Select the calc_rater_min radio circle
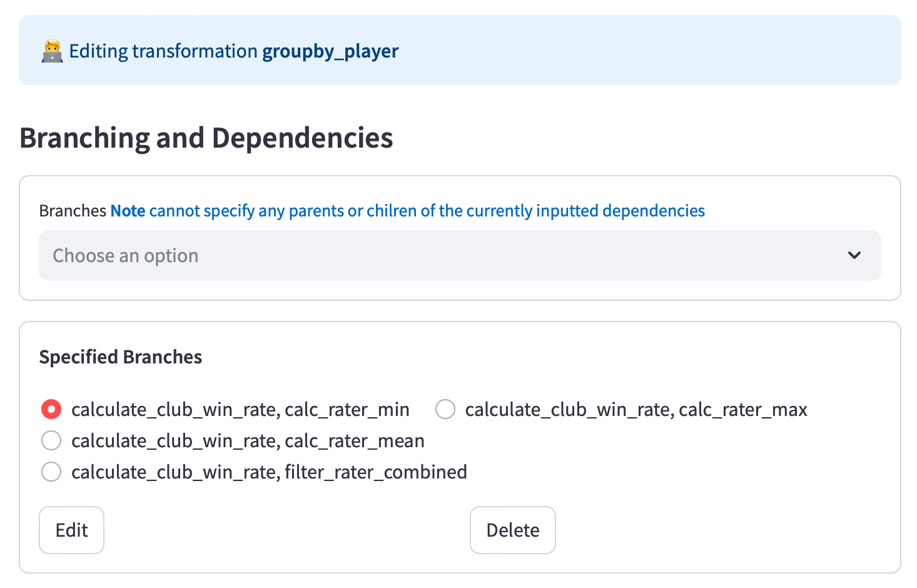 [x=51, y=409]
